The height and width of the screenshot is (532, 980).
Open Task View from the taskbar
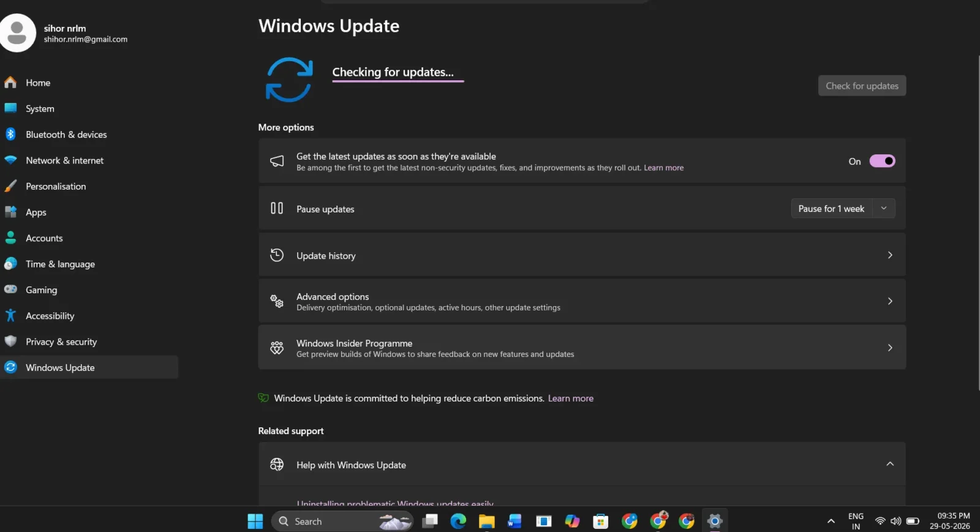coord(430,521)
